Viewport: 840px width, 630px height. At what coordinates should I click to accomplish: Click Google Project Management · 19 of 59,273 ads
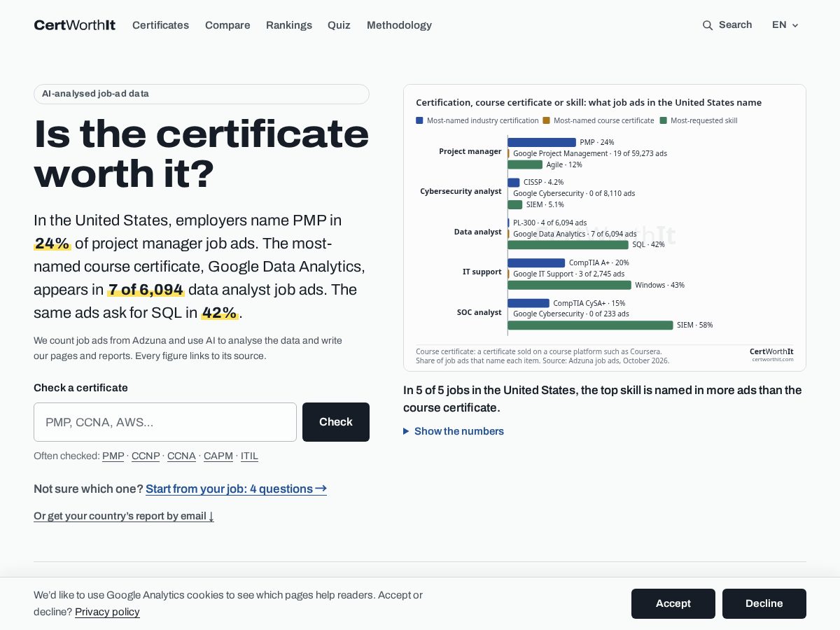click(590, 153)
